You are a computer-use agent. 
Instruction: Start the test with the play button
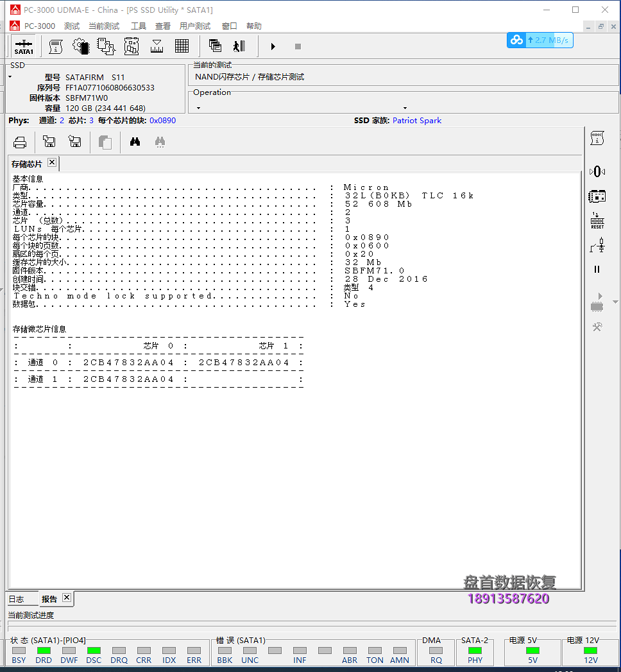273,46
